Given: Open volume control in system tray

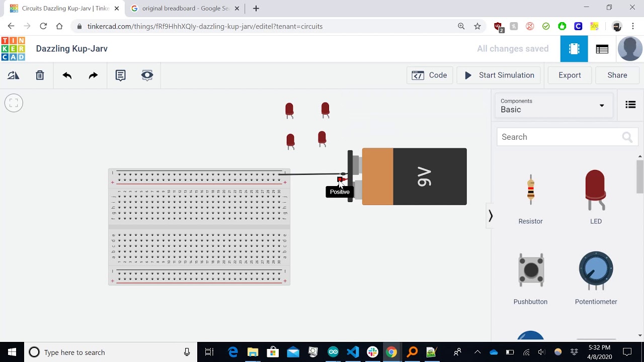Looking at the screenshot, I should [541, 352].
